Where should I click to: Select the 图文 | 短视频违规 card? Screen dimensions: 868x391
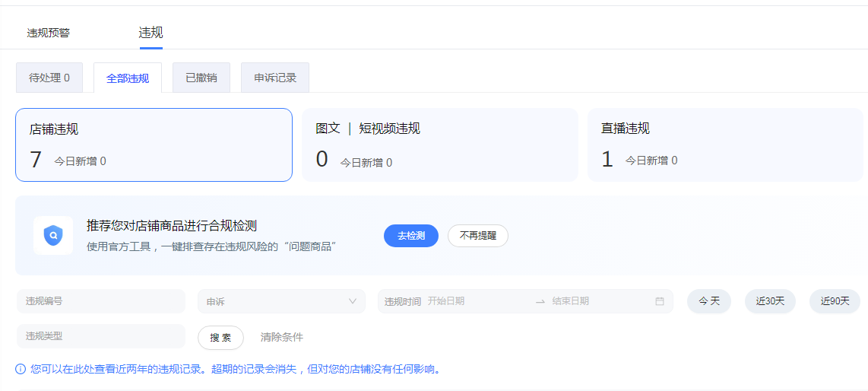439,145
